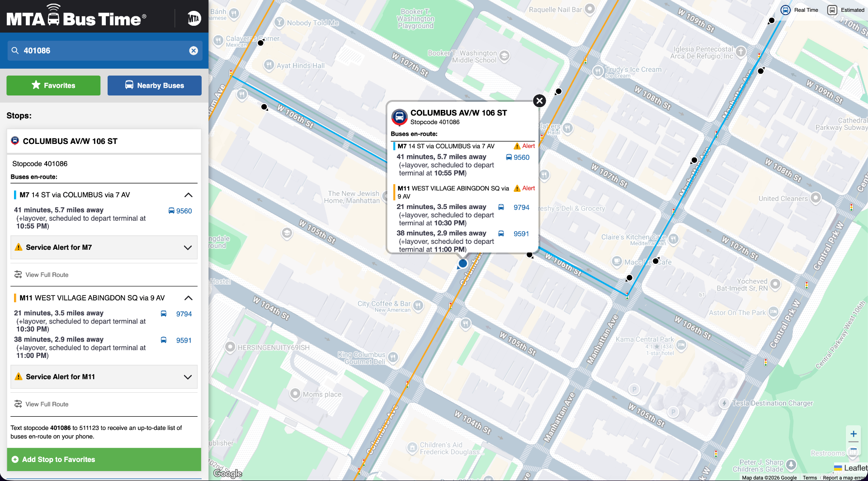Click United Cleaners map pin

click(x=816, y=198)
